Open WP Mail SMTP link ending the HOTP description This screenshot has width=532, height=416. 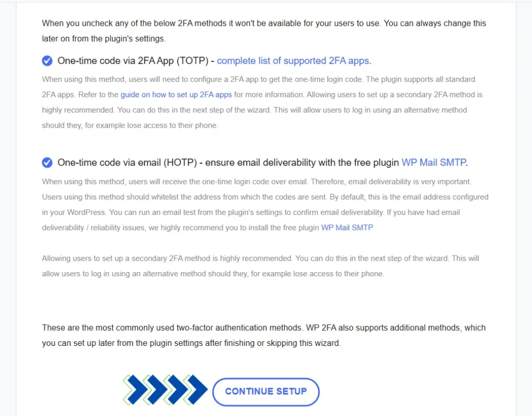(347, 227)
